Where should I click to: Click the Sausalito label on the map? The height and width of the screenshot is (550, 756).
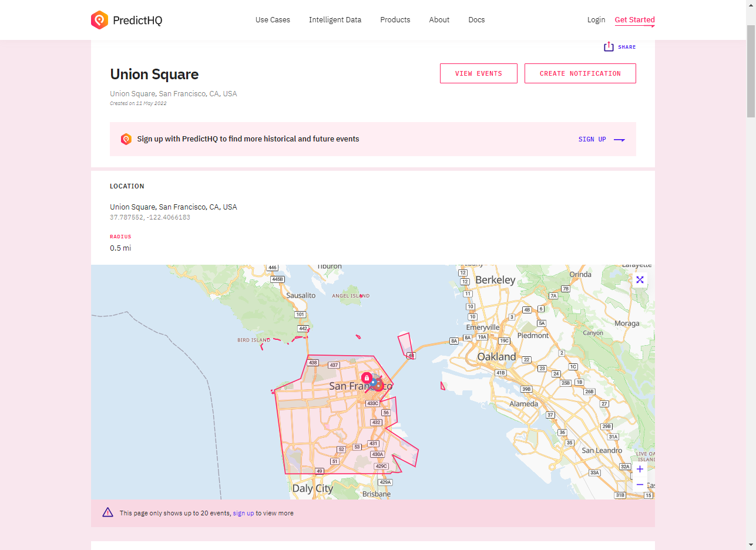301,296
